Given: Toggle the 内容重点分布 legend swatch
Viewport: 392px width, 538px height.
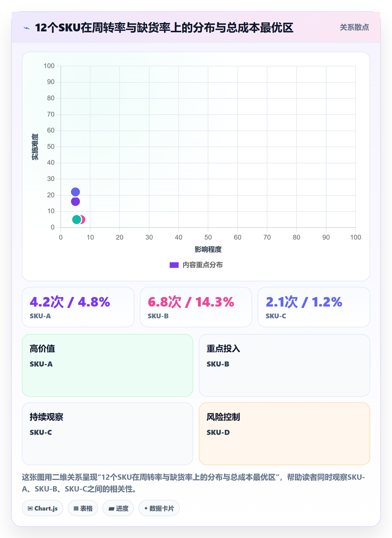Looking at the screenshot, I should point(174,265).
